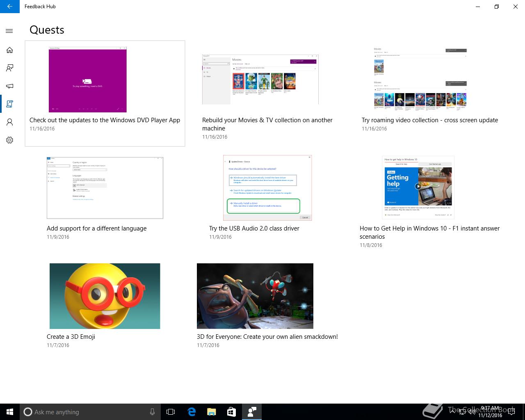The width and height of the screenshot is (525, 420).
Task: Click 'Check out the updates to the Windows DVD Player App'
Action: click(105, 120)
